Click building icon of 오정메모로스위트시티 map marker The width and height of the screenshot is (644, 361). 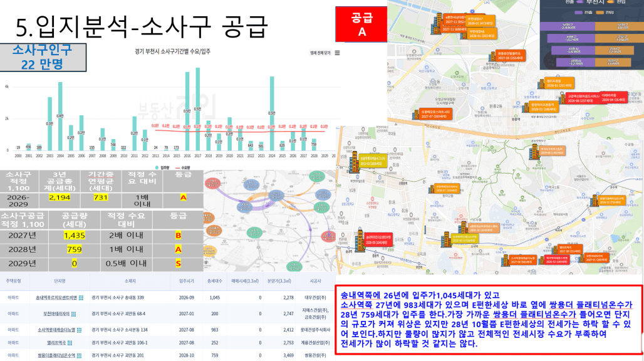(416, 115)
